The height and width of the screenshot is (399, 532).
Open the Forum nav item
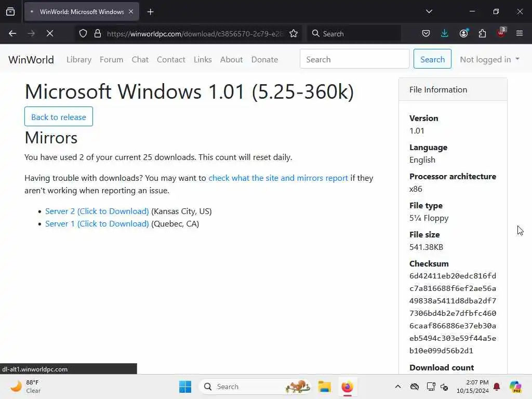[111, 59]
